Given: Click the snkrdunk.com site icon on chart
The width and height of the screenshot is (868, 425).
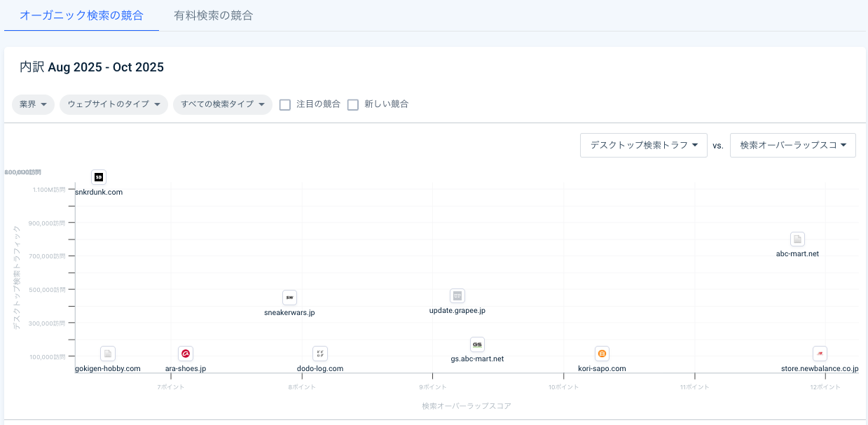Looking at the screenshot, I should click(99, 177).
